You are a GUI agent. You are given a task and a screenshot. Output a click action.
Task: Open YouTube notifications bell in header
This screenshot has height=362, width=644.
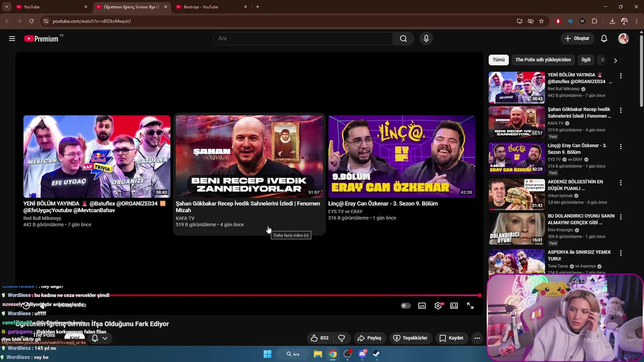(604, 39)
